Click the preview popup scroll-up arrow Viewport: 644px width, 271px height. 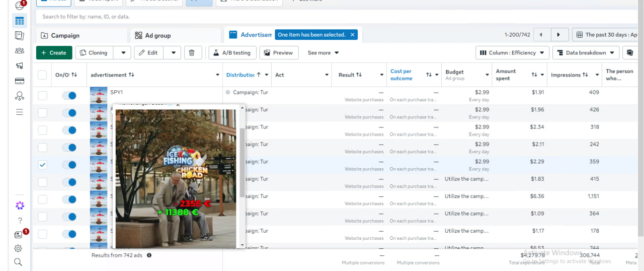[242, 108]
